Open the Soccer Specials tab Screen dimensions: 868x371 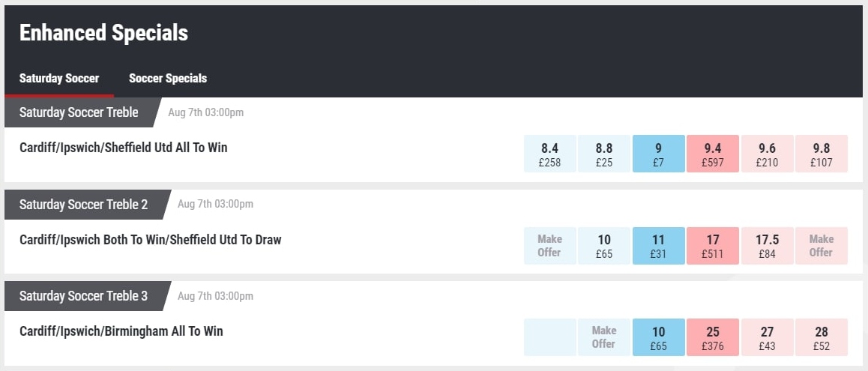click(x=168, y=78)
